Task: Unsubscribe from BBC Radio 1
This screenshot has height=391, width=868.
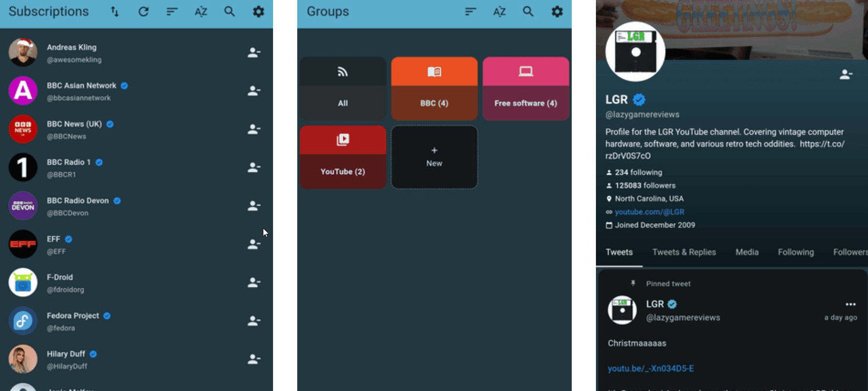Action: tap(254, 167)
